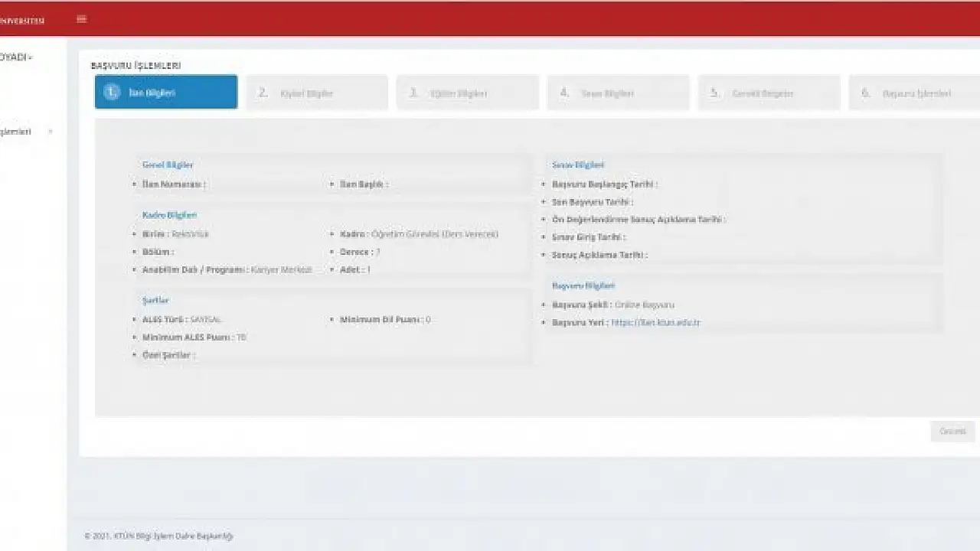Open the '5. Gerekli Belgeler' step tab
Screen dimensions: 980x551
[x=768, y=93]
